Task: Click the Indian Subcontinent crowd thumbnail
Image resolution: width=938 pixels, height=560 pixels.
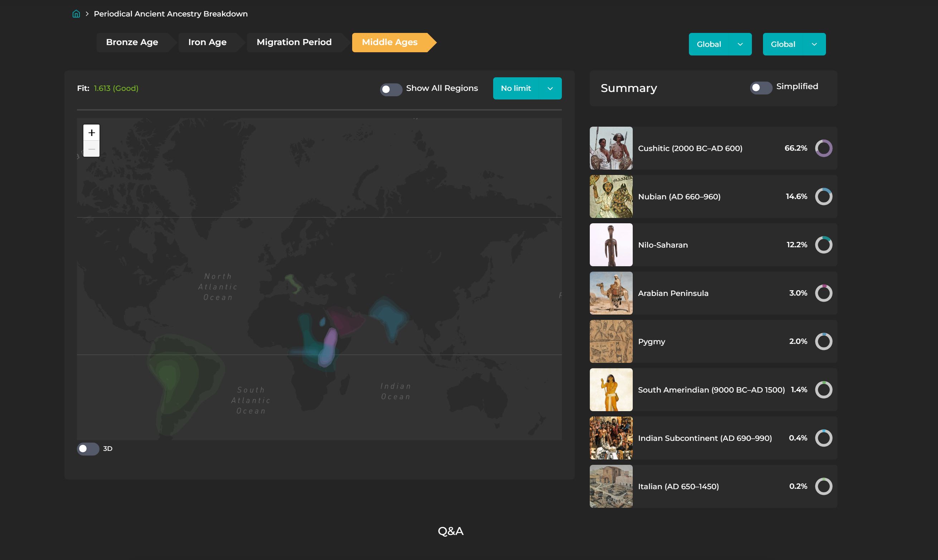Action: (x=611, y=438)
